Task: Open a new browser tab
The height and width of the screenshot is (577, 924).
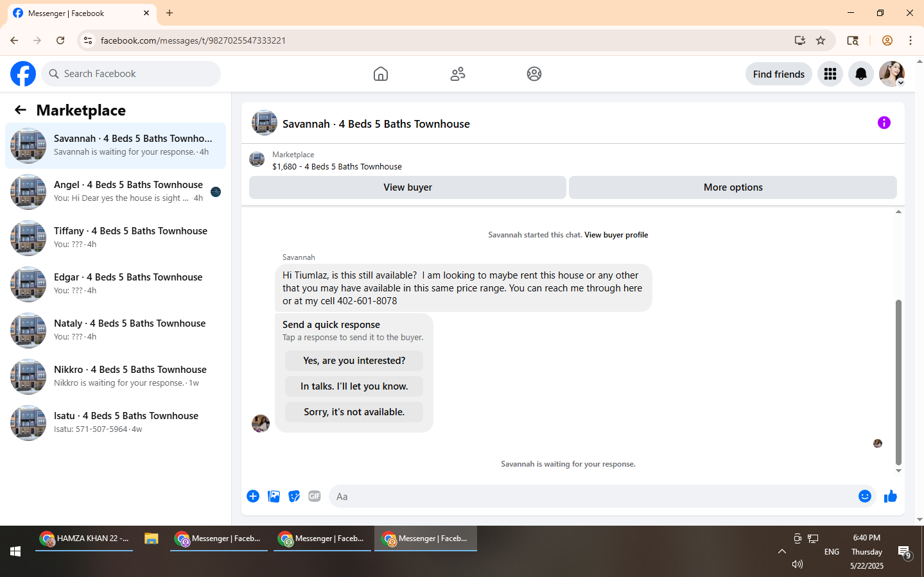Action: (170, 13)
